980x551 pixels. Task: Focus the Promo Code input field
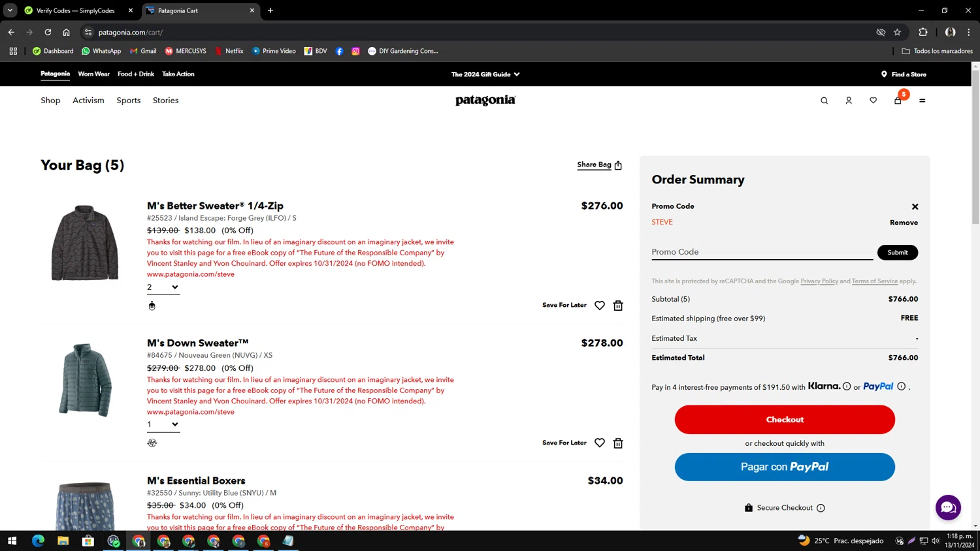[x=762, y=252]
